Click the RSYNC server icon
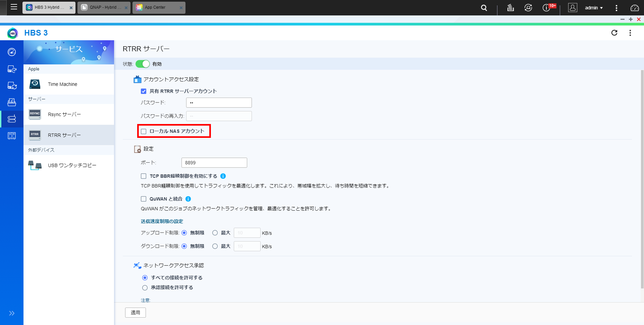The width and height of the screenshot is (644, 325). tap(35, 114)
